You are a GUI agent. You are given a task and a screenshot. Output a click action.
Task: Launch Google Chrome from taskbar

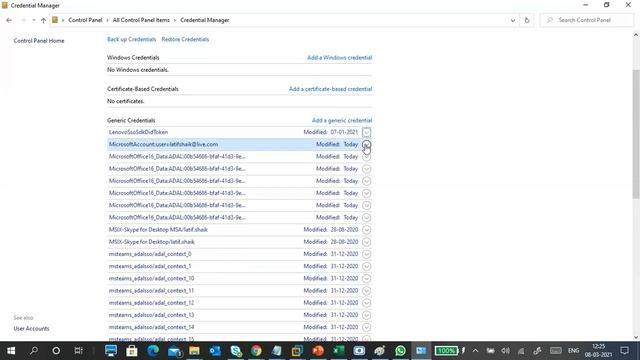256,351
